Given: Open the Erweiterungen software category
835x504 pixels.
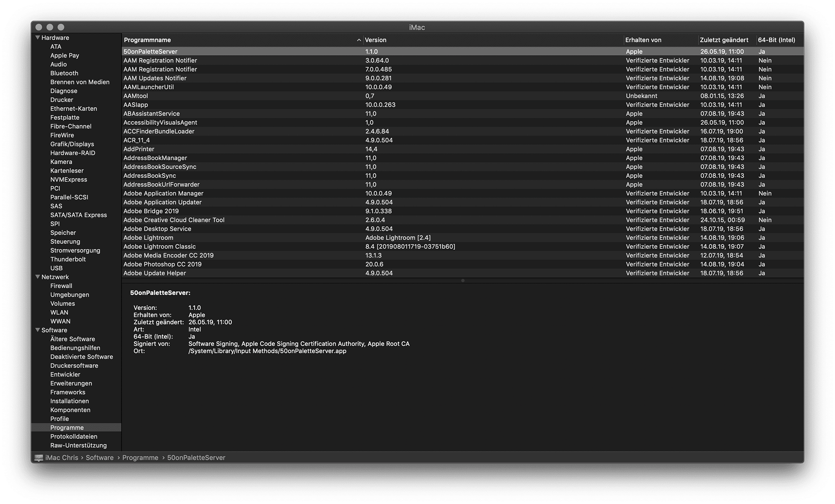Looking at the screenshot, I should [x=71, y=383].
